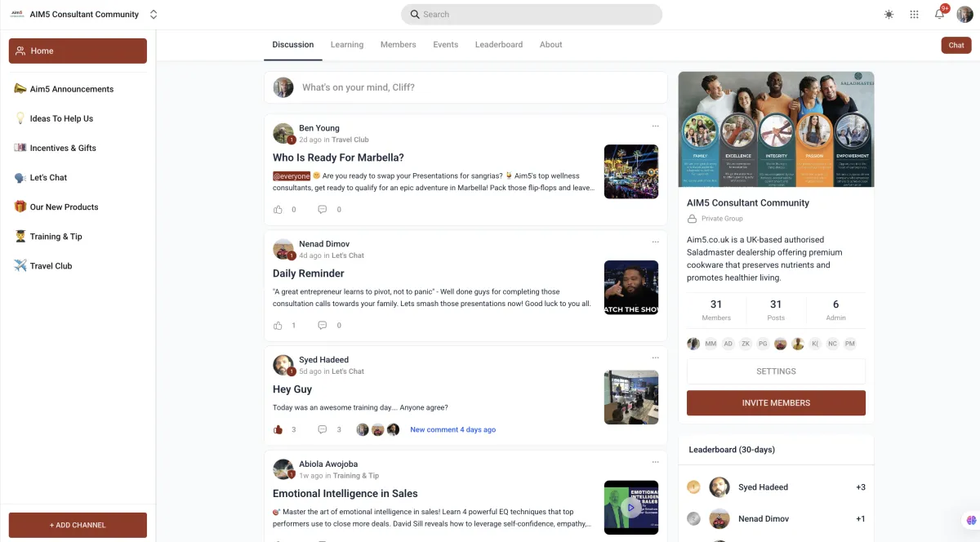View the 31 Posts count

[776, 310]
